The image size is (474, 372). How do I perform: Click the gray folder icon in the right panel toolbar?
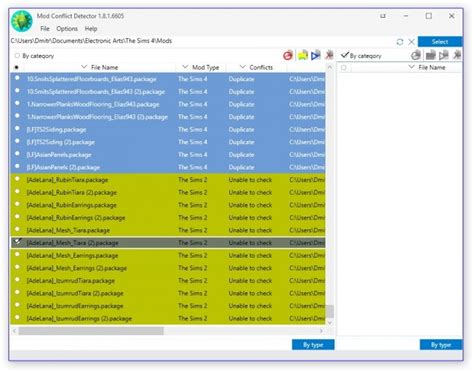coord(430,55)
